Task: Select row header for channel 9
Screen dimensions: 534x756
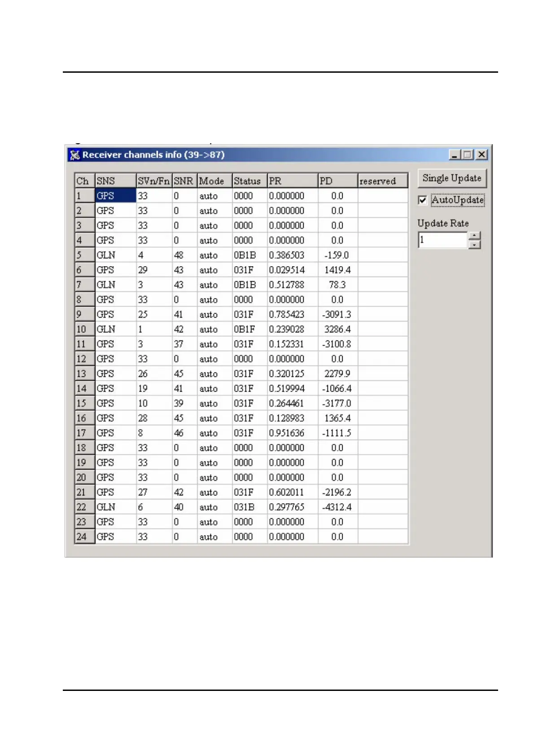Action: pyautogui.click(x=85, y=314)
